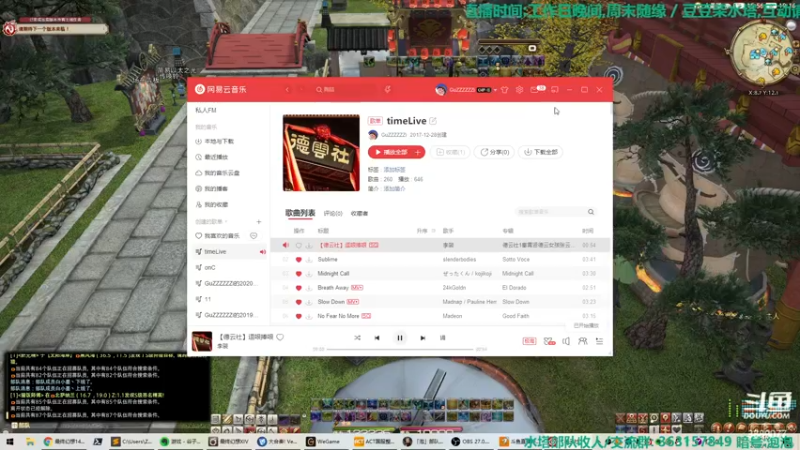The width and height of the screenshot is (800, 450).
Task: Start heartbeat mode beside 我喜欢的音乐
Action: pyautogui.click(x=254, y=236)
